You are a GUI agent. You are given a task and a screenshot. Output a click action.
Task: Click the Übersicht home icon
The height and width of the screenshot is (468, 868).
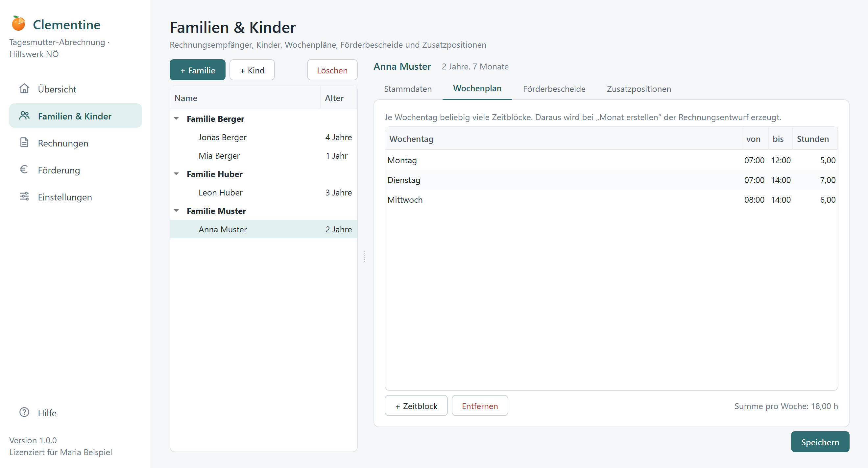pos(24,89)
